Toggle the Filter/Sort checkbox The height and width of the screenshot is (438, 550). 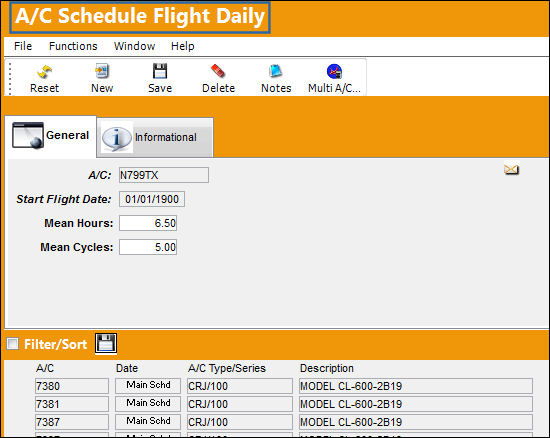pos(13,344)
